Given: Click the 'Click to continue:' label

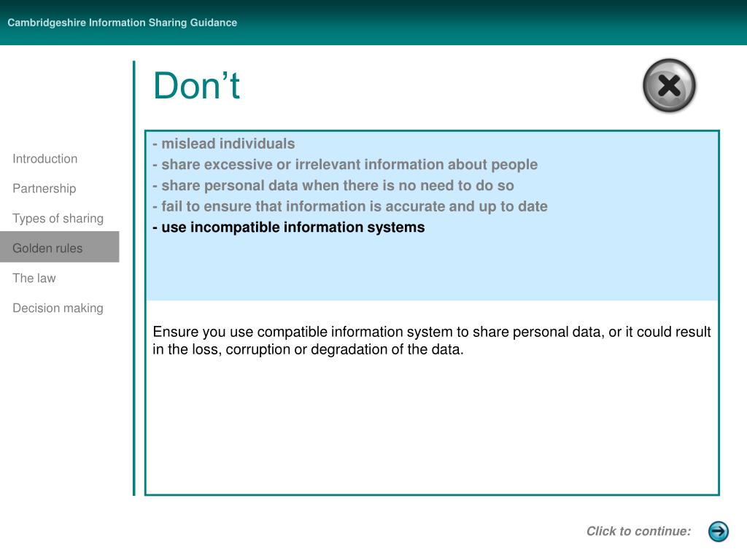Looking at the screenshot, I should (638, 531).
